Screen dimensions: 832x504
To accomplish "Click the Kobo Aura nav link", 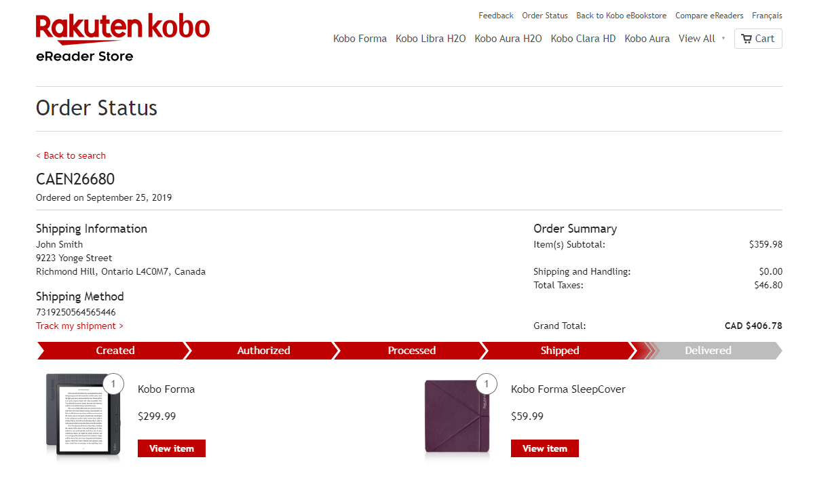I will 647,39.
